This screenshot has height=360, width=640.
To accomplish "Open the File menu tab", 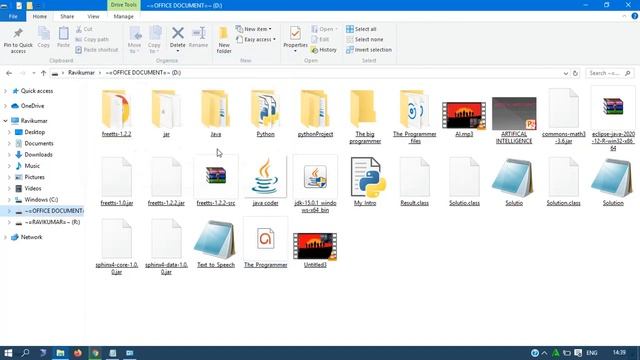I will click(x=13, y=16).
